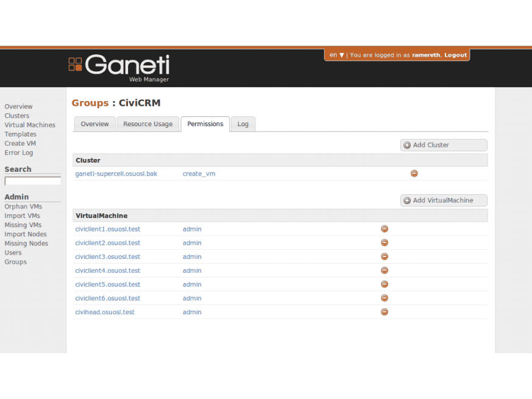The image size is (532, 399).
Task: Edit admin permission for civiclient6.osuosl.test
Action: [x=192, y=298]
